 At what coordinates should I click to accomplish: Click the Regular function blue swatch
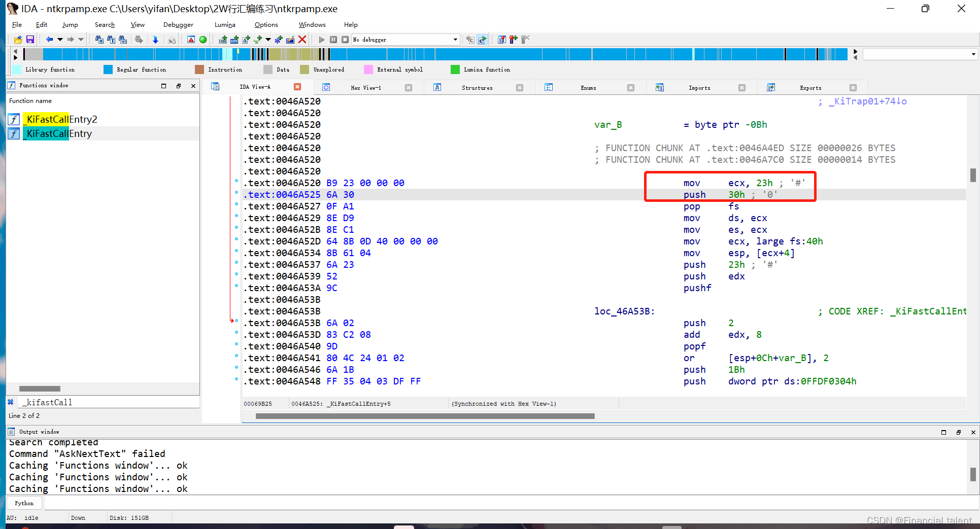[x=108, y=69]
